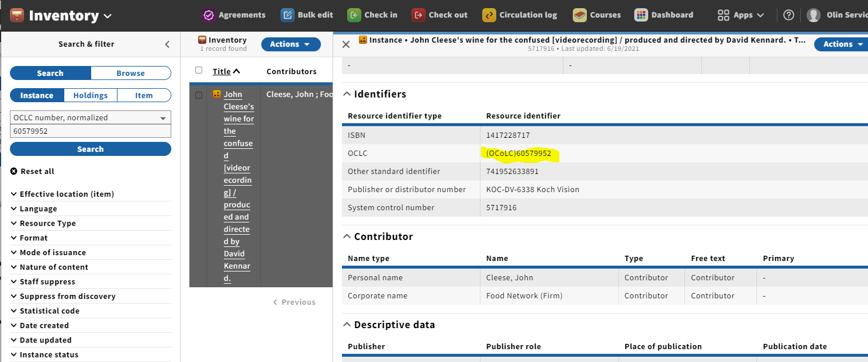Click the KOC-DV-6338 Koch Vision value

click(533, 189)
